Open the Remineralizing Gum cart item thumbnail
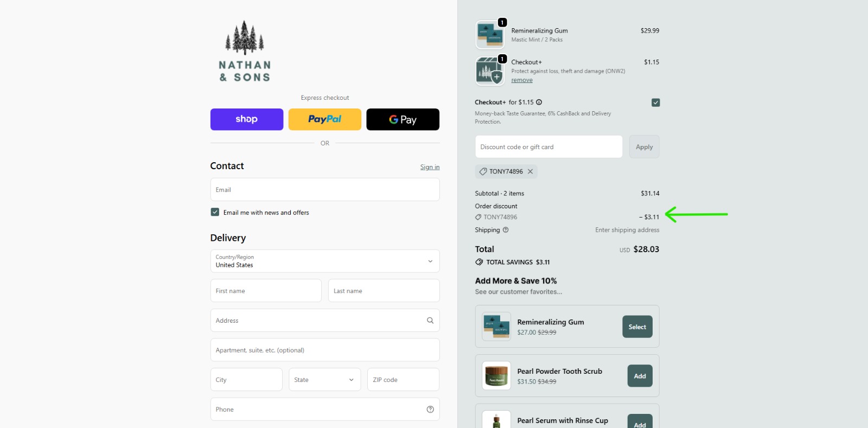The height and width of the screenshot is (428, 868). click(x=489, y=35)
